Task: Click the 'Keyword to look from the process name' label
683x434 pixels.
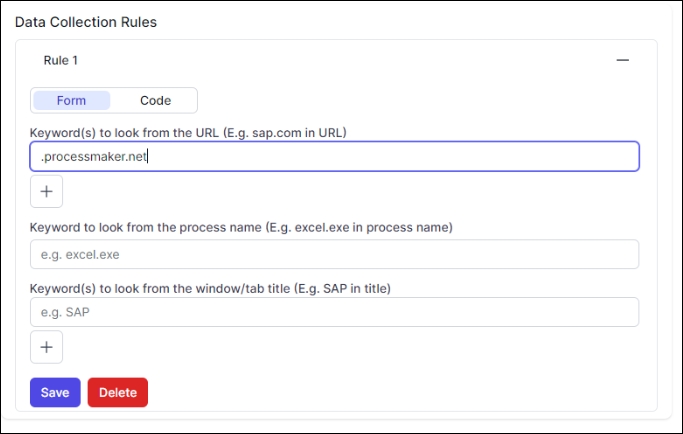Action: (241, 227)
